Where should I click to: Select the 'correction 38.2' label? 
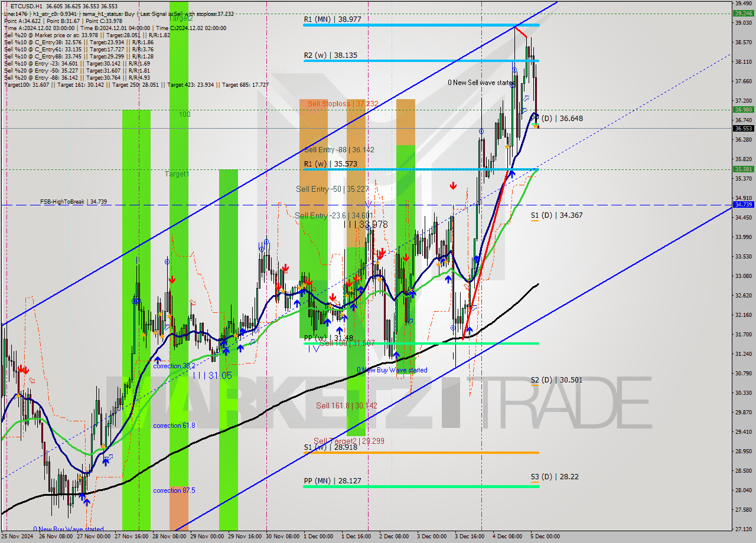174,366
